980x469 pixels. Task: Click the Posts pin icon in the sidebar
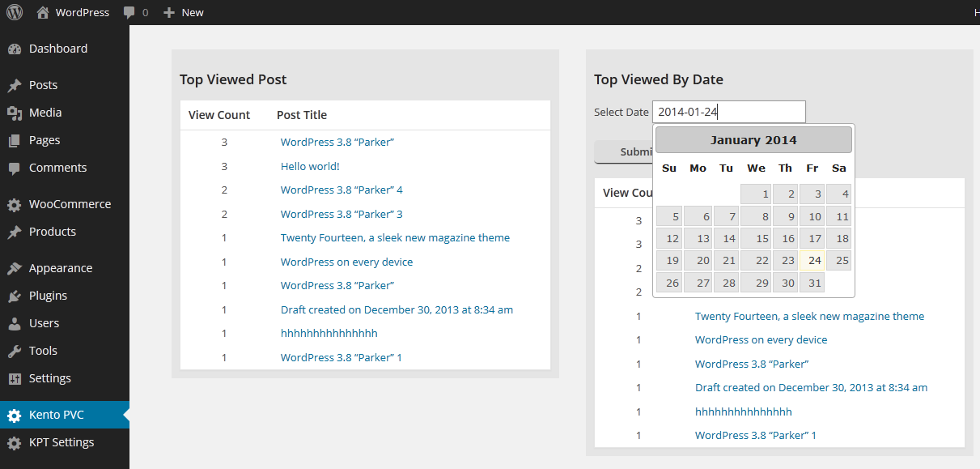(15, 86)
